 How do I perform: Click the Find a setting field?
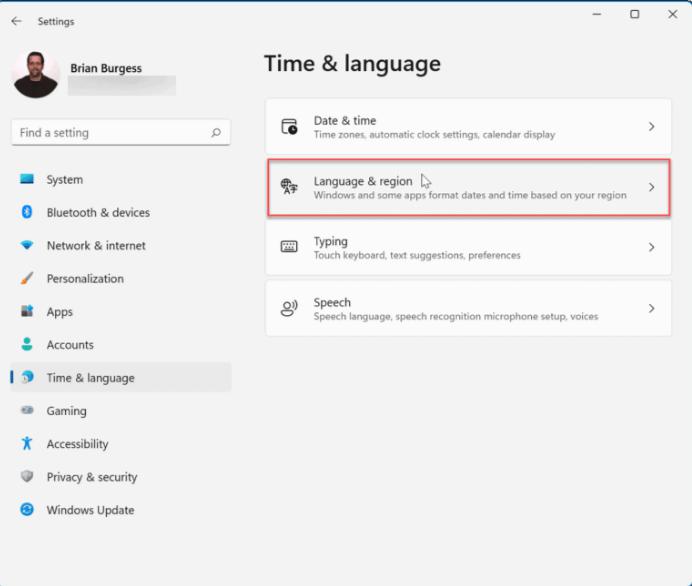click(x=120, y=132)
